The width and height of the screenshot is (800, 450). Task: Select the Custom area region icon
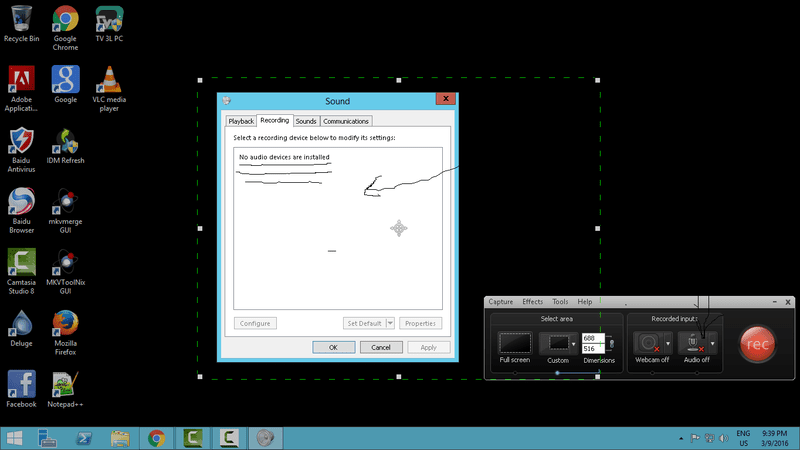[x=554, y=343]
